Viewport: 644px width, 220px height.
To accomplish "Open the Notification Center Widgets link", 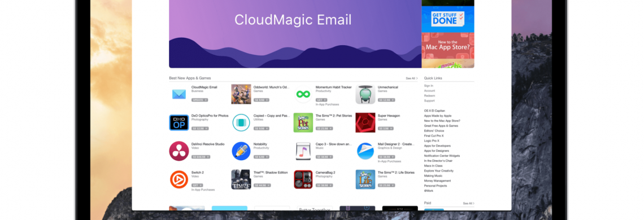I will point(442,156).
